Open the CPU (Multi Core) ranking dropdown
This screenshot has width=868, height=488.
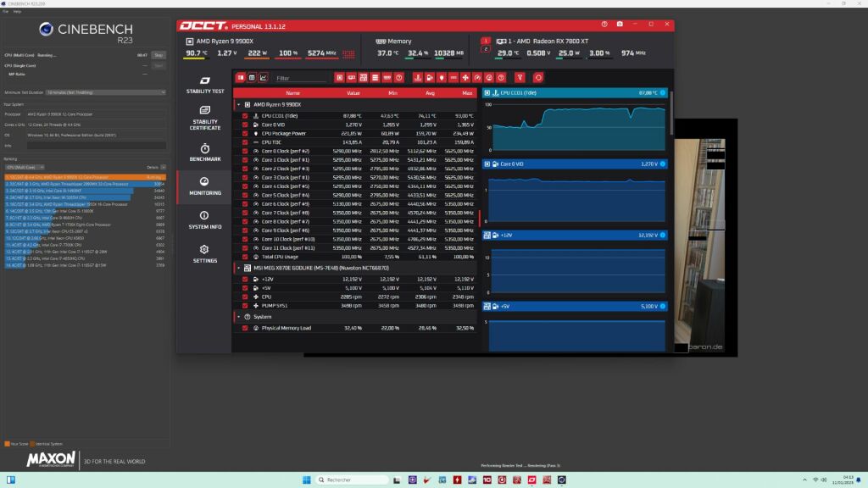[25, 167]
